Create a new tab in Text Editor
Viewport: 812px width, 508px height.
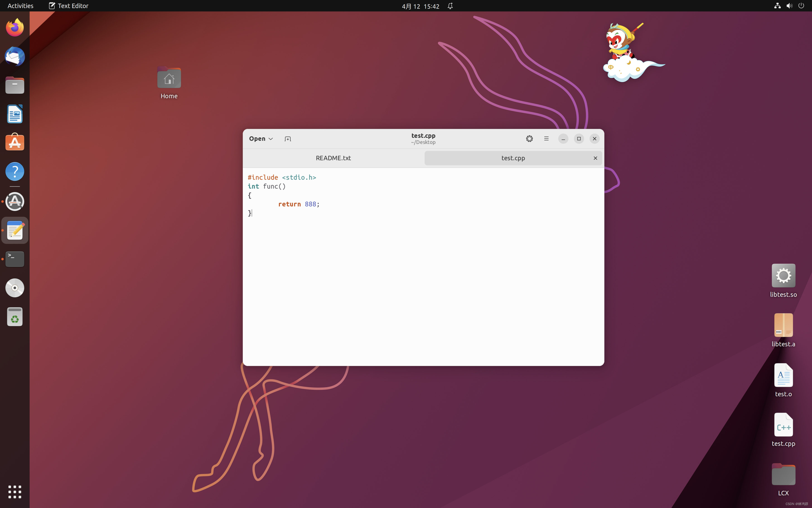(288, 139)
